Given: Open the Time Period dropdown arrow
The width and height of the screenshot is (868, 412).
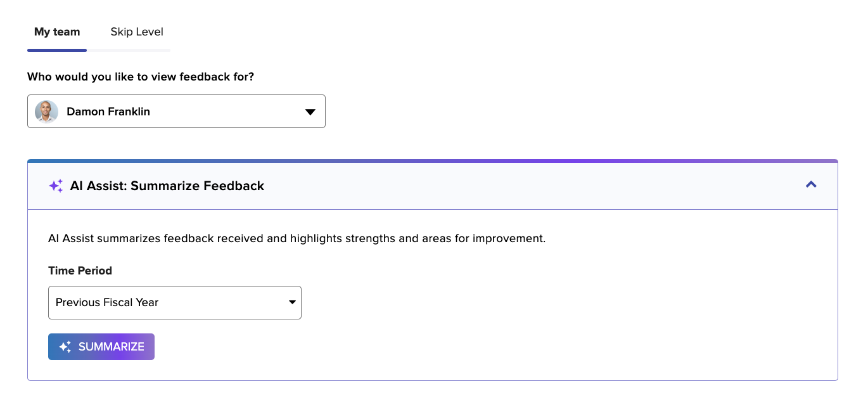Looking at the screenshot, I should click(292, 302).
